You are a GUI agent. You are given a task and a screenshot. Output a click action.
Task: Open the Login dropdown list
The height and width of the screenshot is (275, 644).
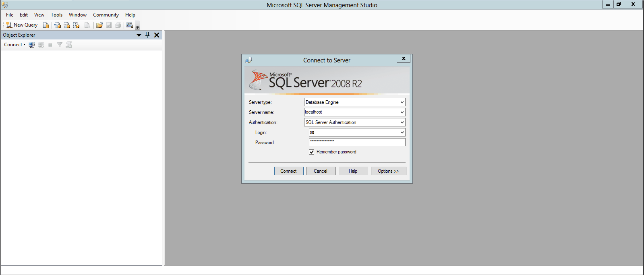pos(402,132)
